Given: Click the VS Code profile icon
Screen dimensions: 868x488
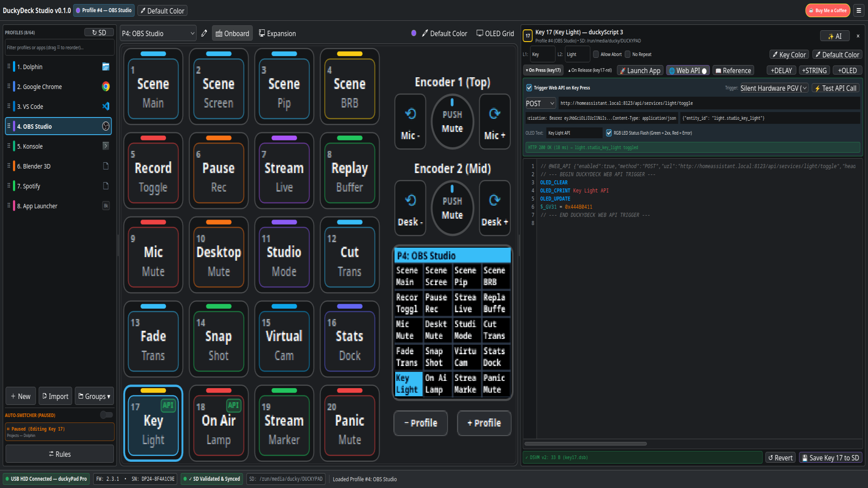Looking at the screenshot, I should click(106, 107).
